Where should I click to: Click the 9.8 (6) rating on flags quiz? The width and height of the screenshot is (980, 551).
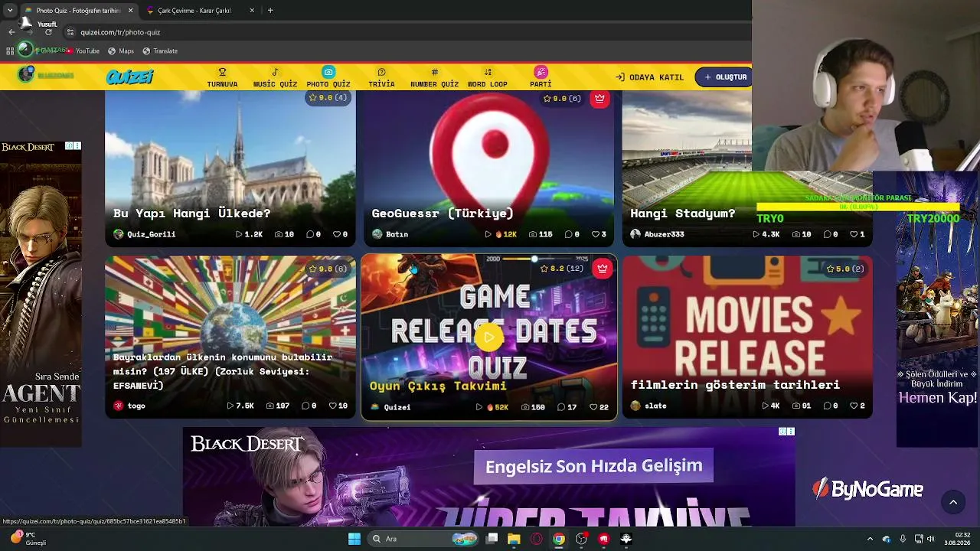[327, 269]
